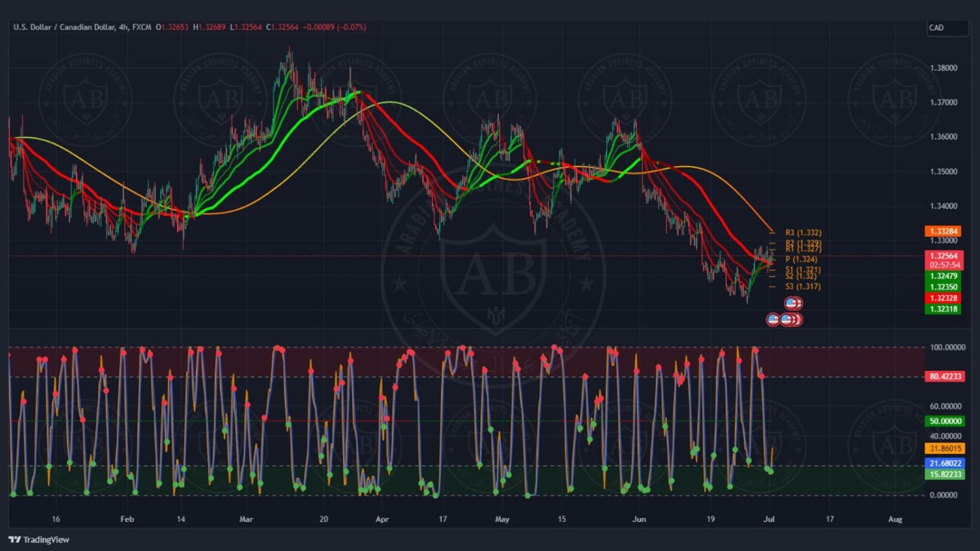Click the 20 date label on time axis

click(323, 519)
